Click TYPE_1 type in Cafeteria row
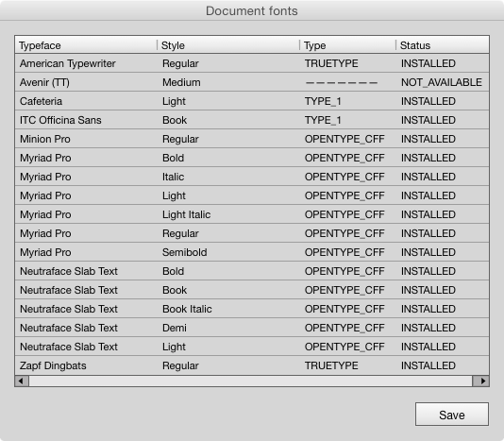Image resolution: width=504 pixels, height=441 pixels. tap(323, 102)
